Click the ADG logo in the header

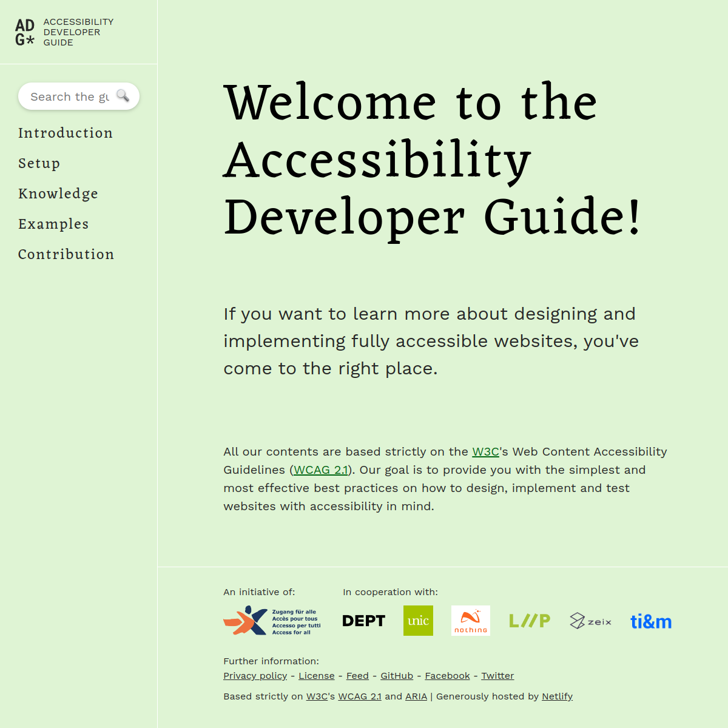tap(25, 32)
